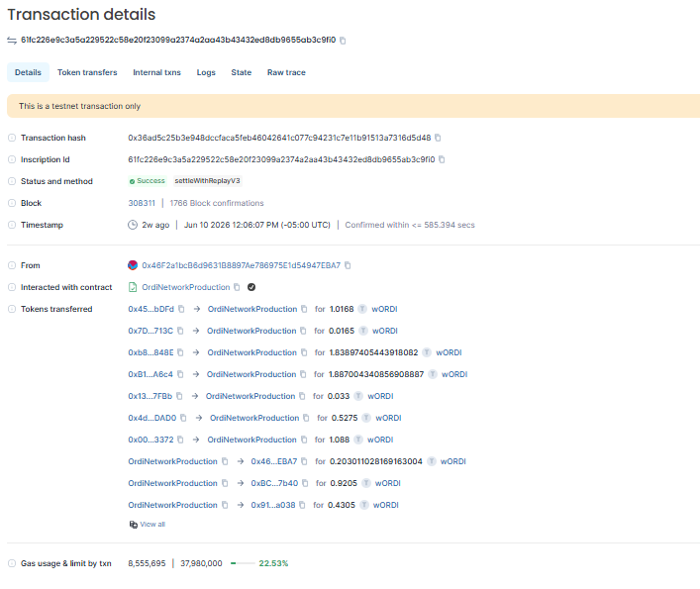Viewport: 700px width, 589px height.
Task: Click the info icon next to Inscription Id
Action: pyautogui.click(x=12, y=159)
